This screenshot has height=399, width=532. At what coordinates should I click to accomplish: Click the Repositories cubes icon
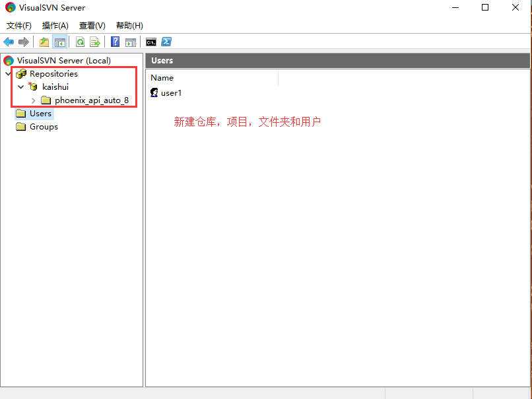[21, 73]
